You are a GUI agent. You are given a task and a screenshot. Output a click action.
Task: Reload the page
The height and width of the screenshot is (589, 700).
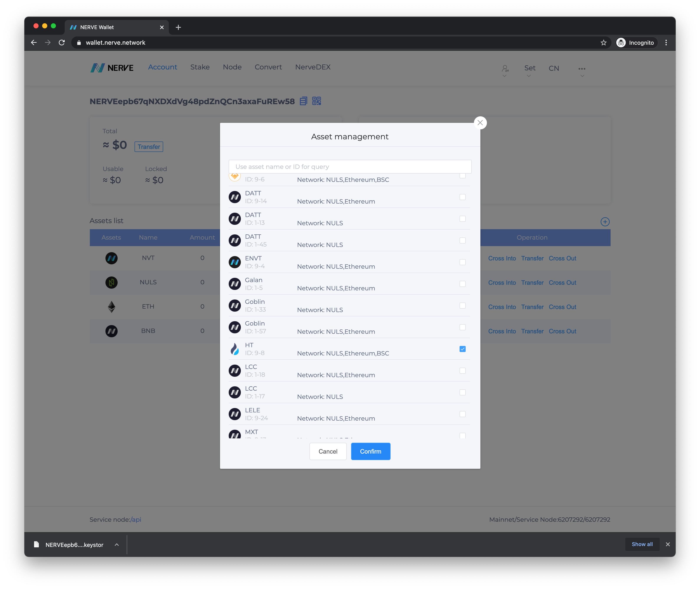coord(62,43)
